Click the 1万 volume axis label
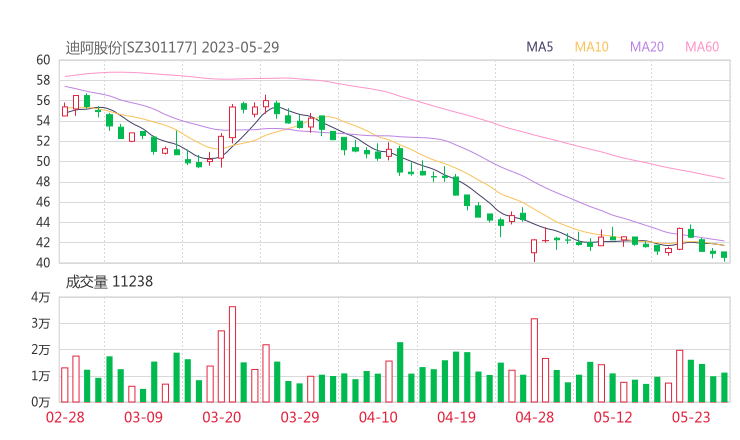 (41, 376)
